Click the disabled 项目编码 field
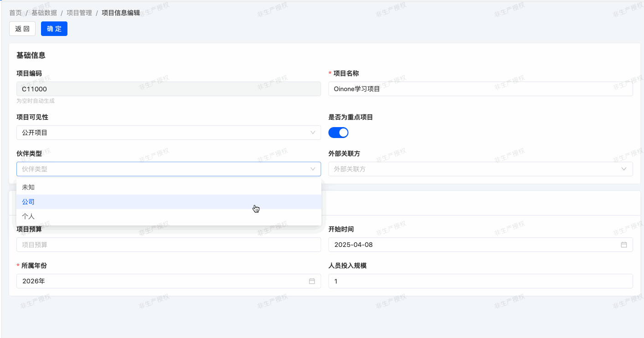The height and width of the screenshot is (338, 644). point(169,89)
